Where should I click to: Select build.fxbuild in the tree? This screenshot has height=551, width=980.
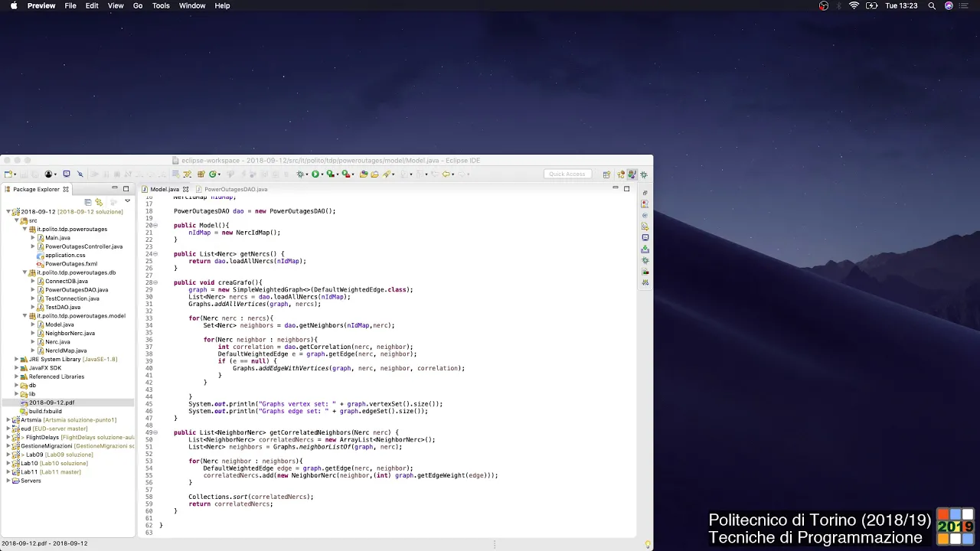45,411
